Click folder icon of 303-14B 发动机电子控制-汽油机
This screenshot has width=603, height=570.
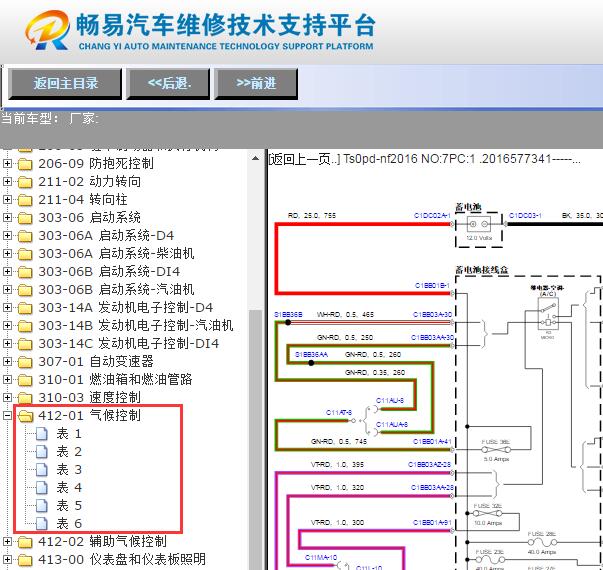25,326
